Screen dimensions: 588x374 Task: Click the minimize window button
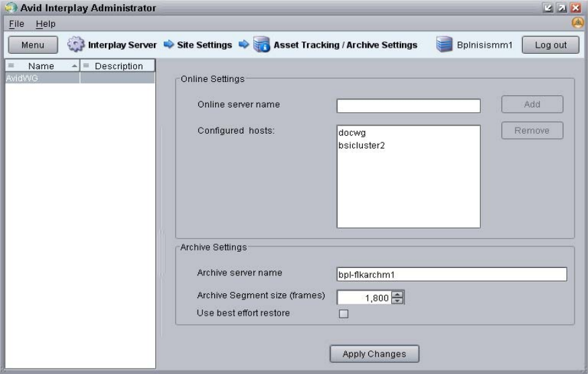(548, 7)
